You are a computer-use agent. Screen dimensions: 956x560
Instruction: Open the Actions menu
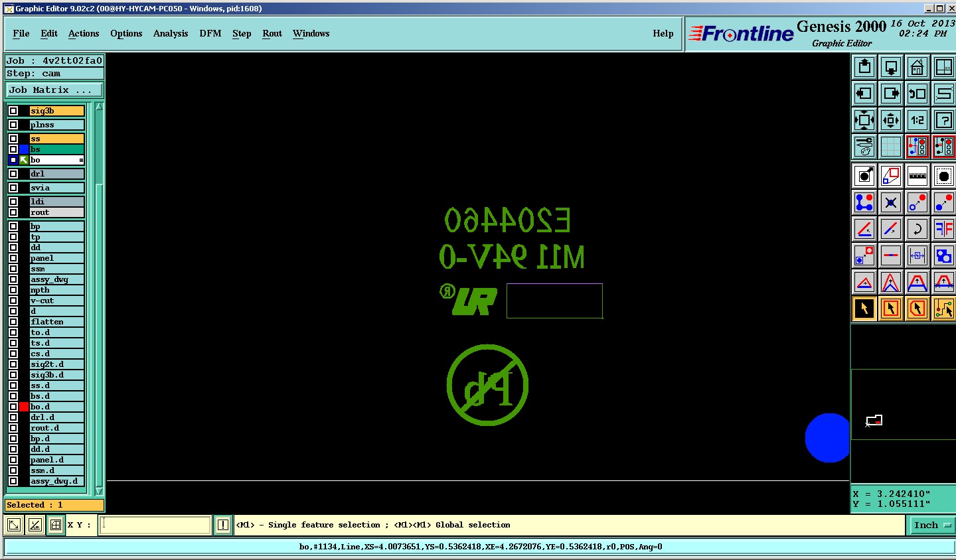tap(84, 33)
